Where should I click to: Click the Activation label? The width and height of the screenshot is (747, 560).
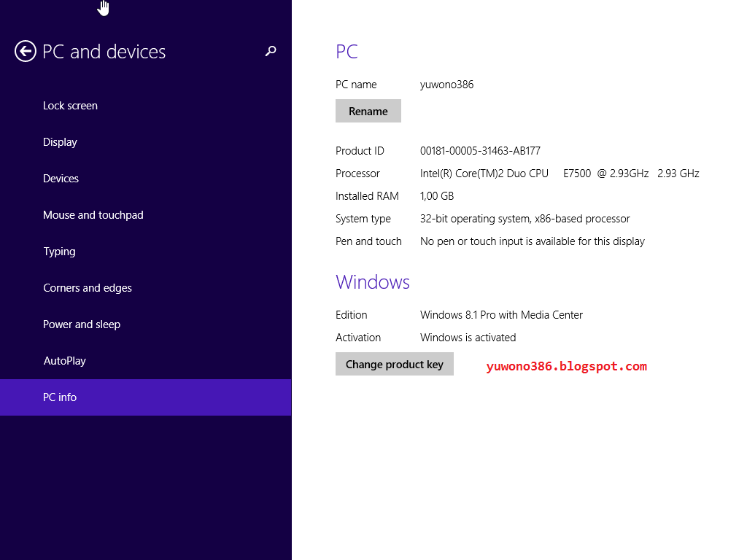(x=358, y=338)
